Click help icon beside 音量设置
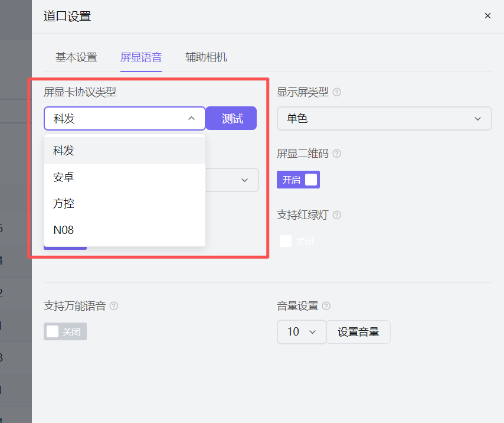Image resolution: width=504 pixels, height=423 pixels. tap(326, 306)
